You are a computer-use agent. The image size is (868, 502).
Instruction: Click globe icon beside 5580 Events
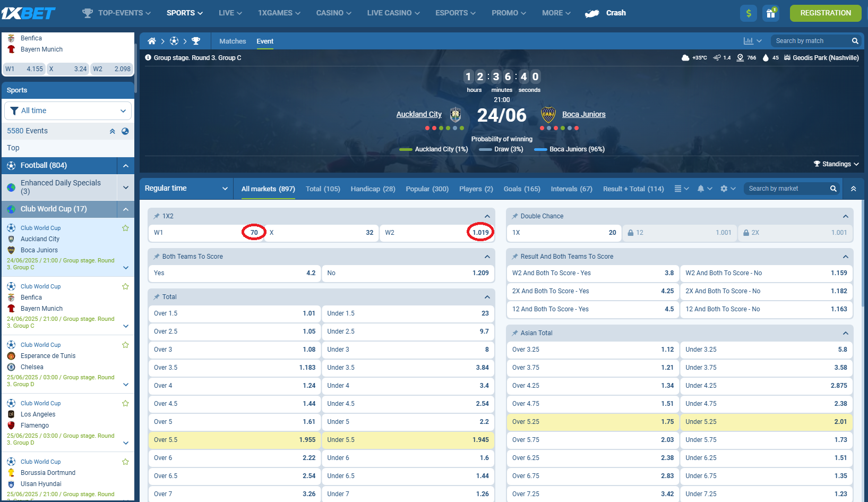(x=125, y=131)
